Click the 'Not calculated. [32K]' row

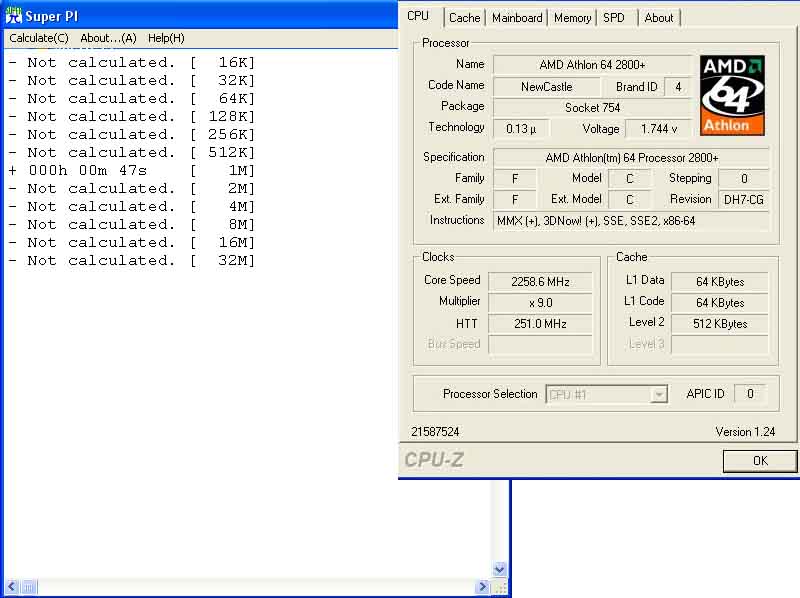click(x=132, y=81)
